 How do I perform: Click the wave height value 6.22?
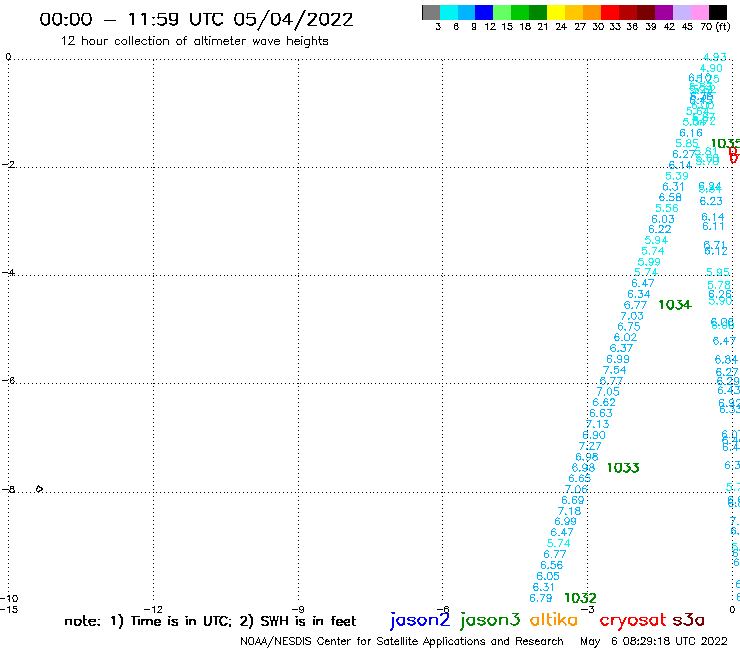click(659, 229)
